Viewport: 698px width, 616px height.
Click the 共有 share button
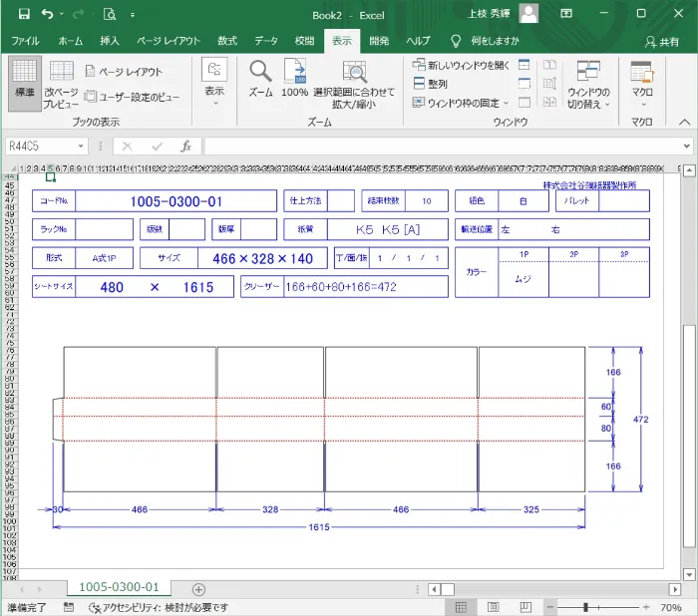[661, 42]
